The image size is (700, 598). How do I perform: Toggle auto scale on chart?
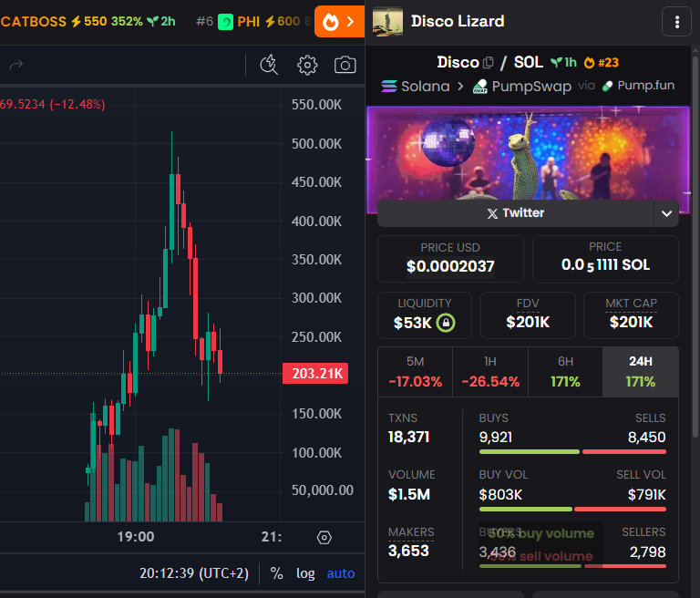[341, 573]
